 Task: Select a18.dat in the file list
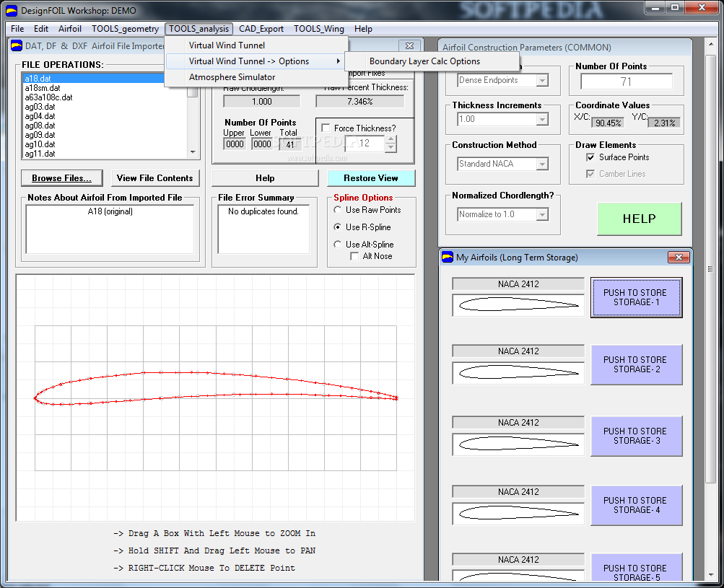click(93, 79)
